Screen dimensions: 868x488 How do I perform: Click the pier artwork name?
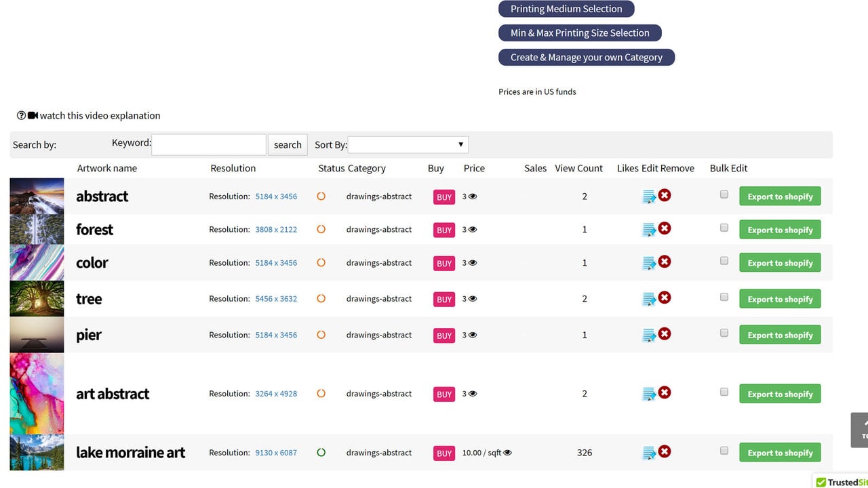[x=89, y=335]
